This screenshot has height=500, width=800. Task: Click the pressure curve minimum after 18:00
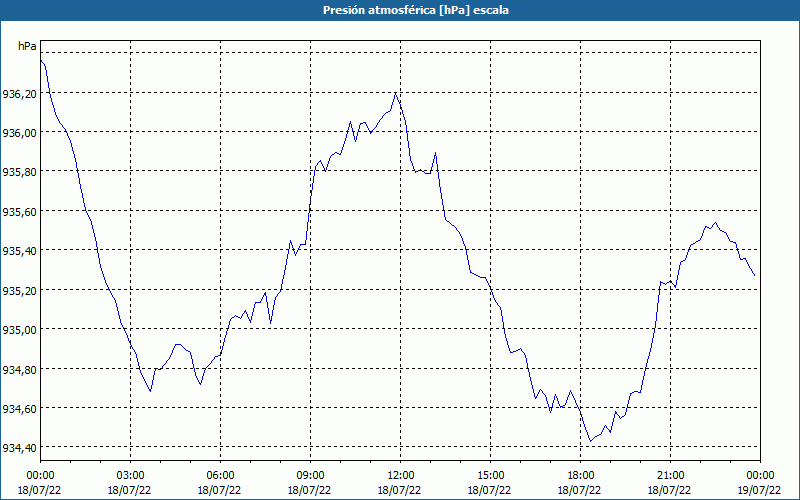point(590,441)
